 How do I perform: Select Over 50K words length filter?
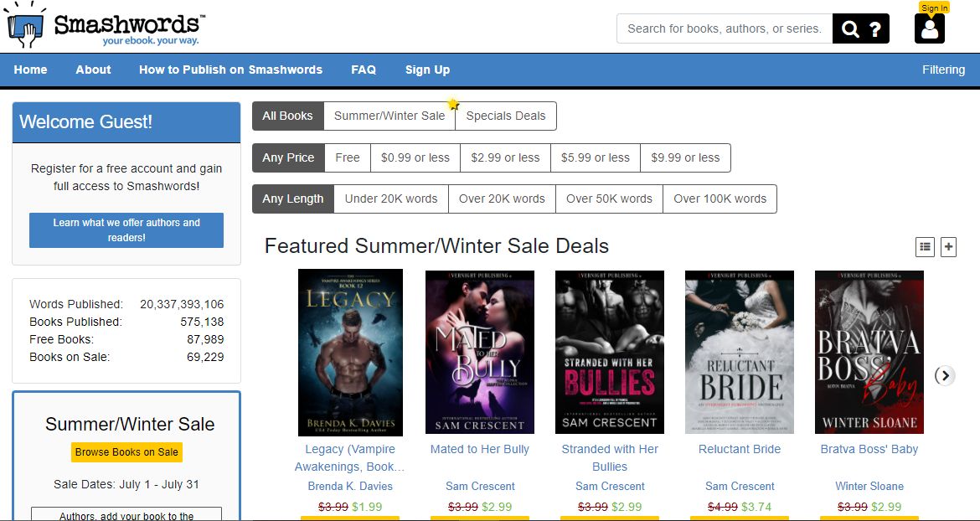point(609,199)
